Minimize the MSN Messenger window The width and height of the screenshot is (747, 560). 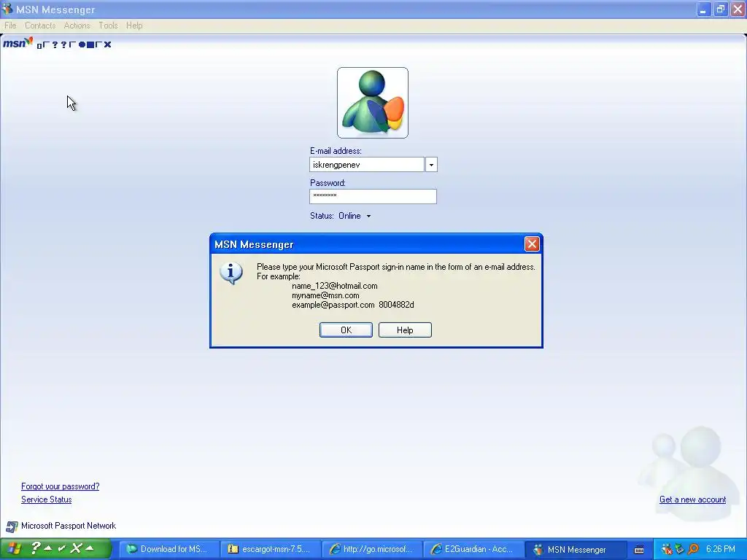click(703, 9)
